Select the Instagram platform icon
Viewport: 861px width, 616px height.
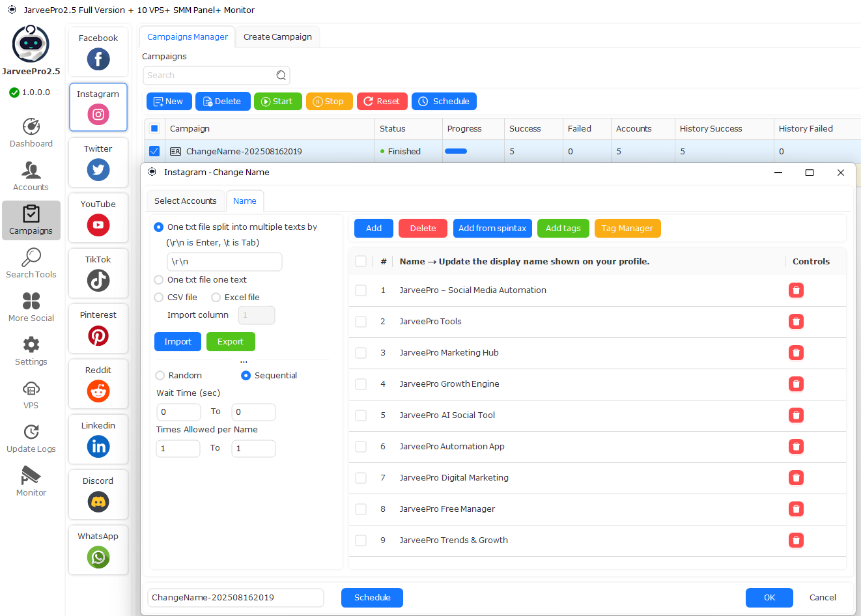[98, 115]
